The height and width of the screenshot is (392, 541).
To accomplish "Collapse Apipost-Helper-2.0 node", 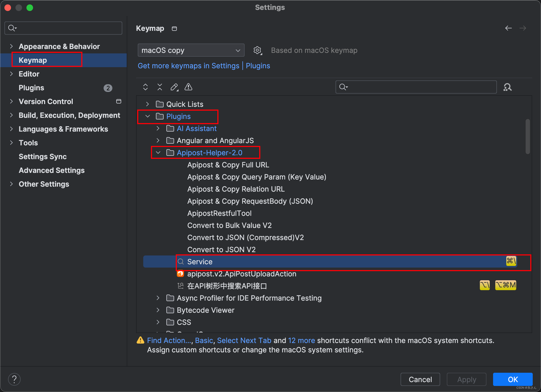I will click(x=158, y=153).
